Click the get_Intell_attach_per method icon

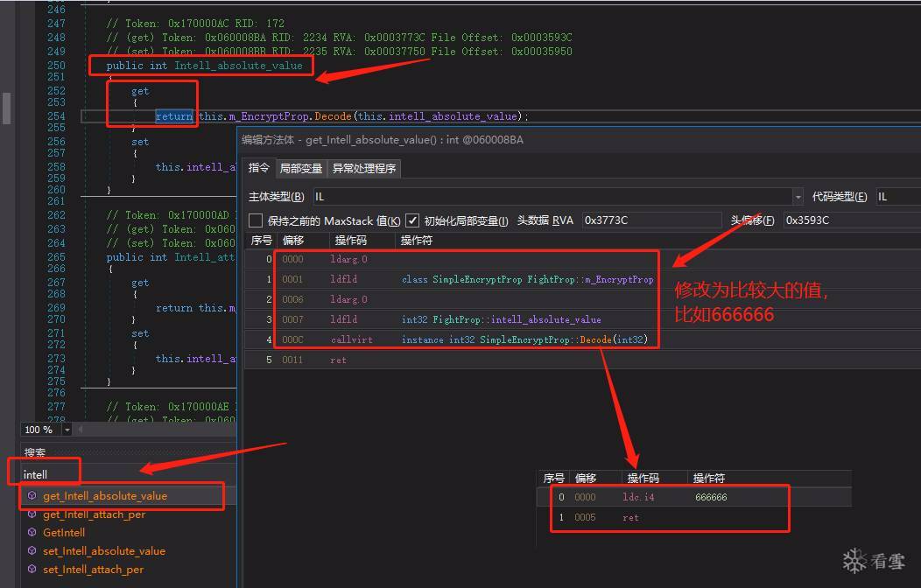[32, 514]
